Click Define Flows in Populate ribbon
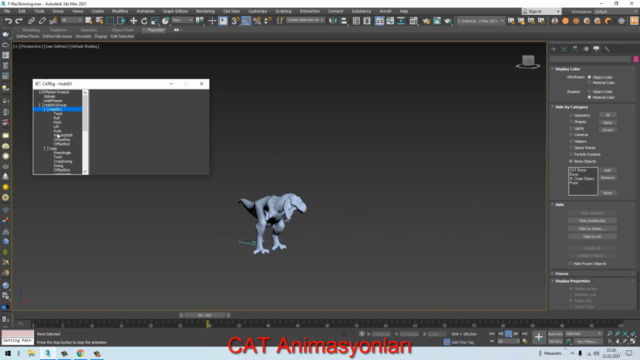 point(28,36)
